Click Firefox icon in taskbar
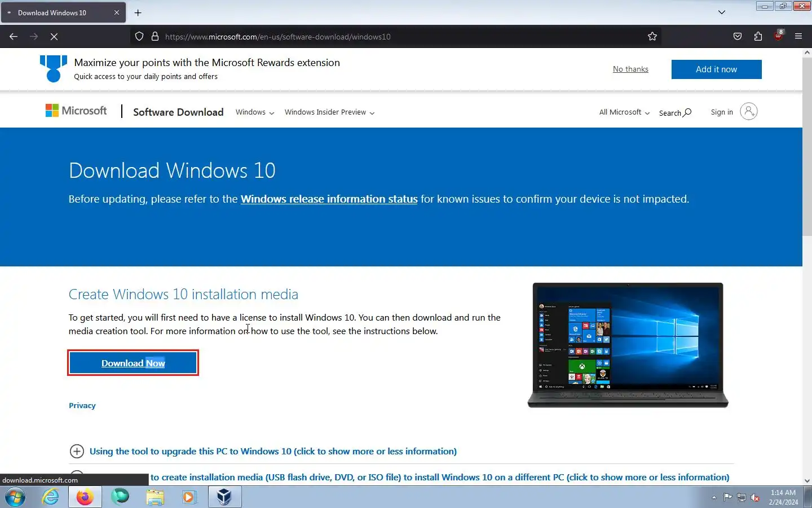The image size is (812, 508). [85, 497]
